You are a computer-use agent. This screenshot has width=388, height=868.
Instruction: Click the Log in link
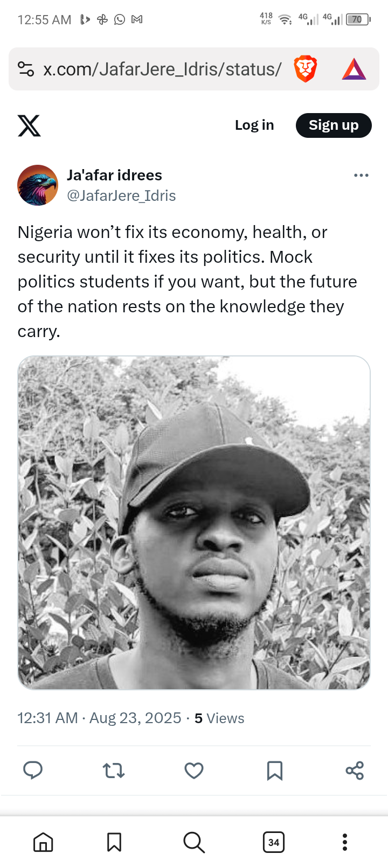(254, 125)
